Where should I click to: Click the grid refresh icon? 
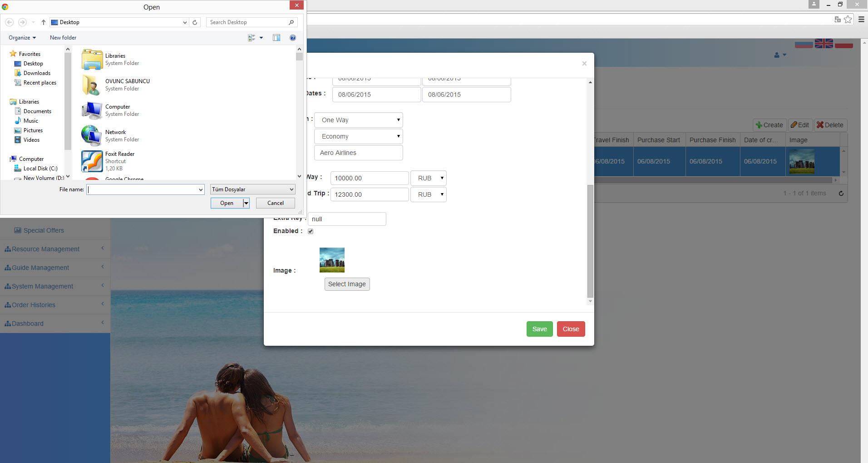(841, 194)
